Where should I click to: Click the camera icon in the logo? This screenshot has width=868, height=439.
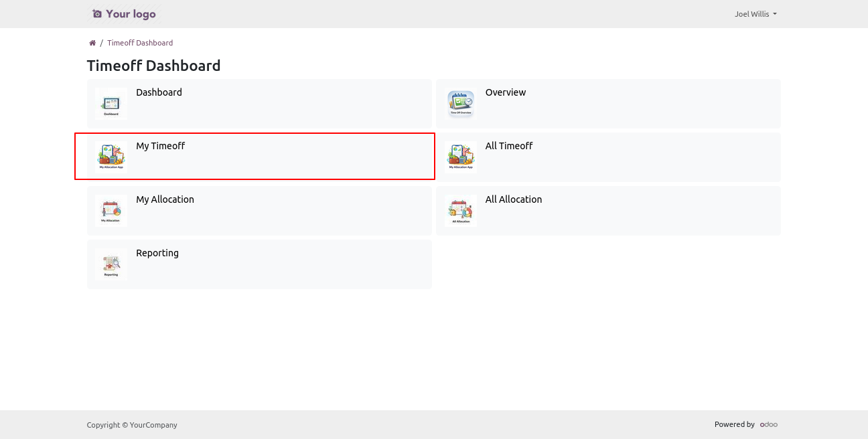tap(97, 14)
